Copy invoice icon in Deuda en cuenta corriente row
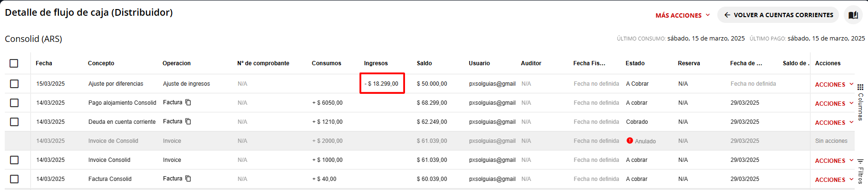This screenshot has height=190, width=868. click(x=188, y=121)
